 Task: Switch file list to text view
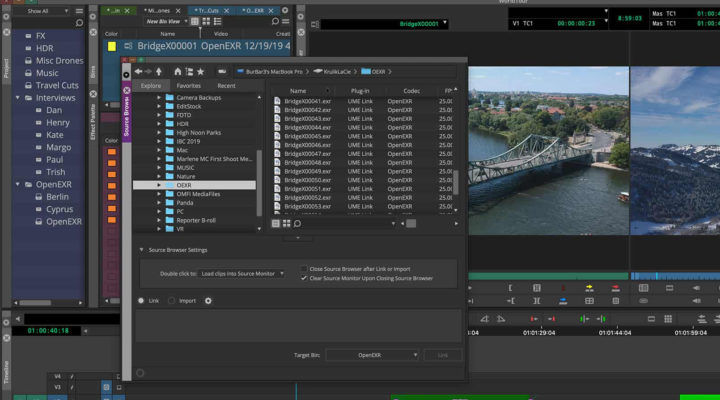(276, 224)
